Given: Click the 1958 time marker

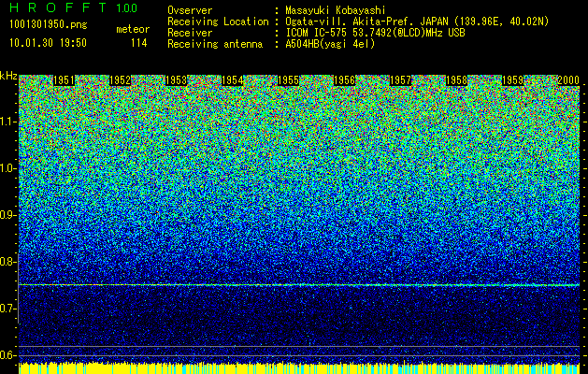Looking at the screenshot, I should pyautogui.click(x=457, y=80).
